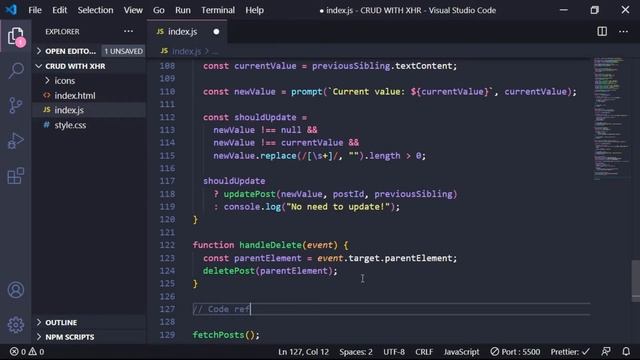Click the feedback icon in status bar
The height and width of the screenshot is (360, 640).
tap(606, 352)
